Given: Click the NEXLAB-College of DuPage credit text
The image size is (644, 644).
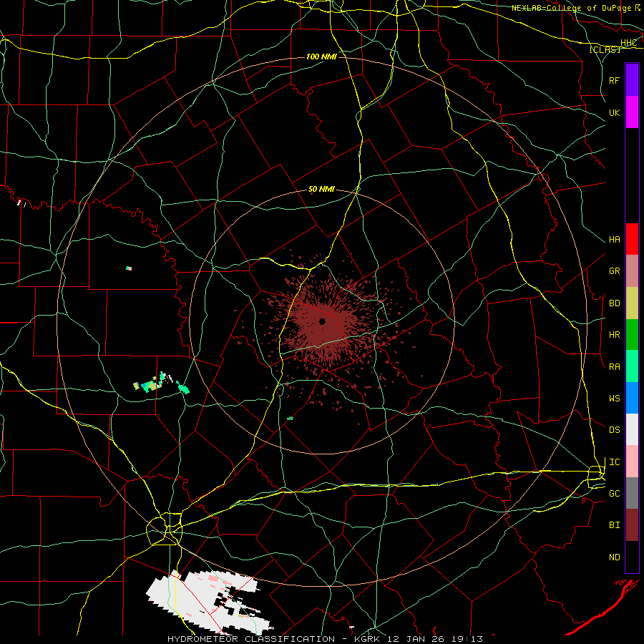Looking at the screenshot, I should (x=572, y=8).
